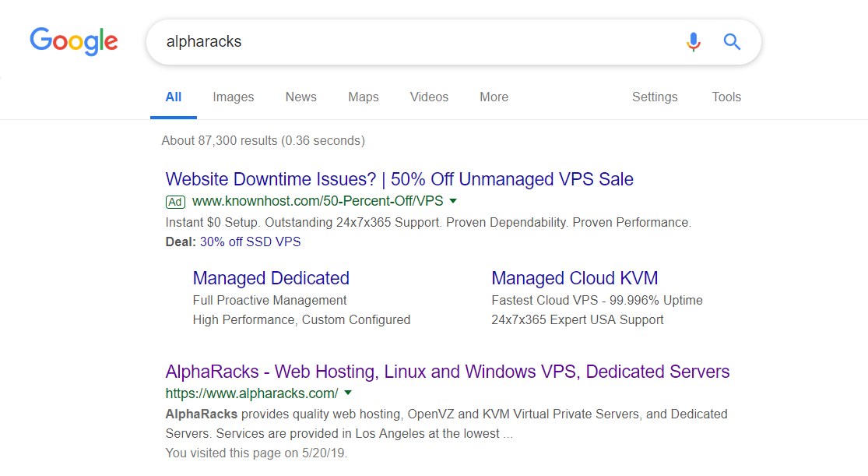This screenshot has height=476, width=868.
Task: Click 'Instant $0 Setup' ad description line
Action: point(428,222)
